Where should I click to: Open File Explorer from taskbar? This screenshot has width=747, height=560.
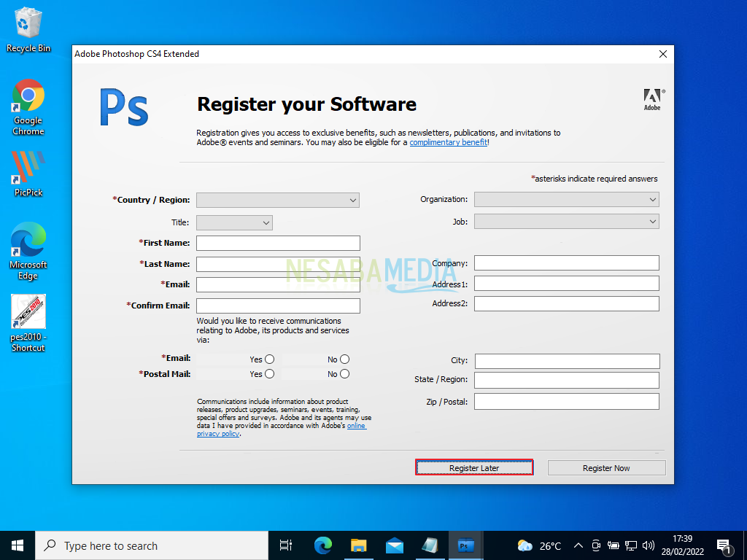coord(358,545)
